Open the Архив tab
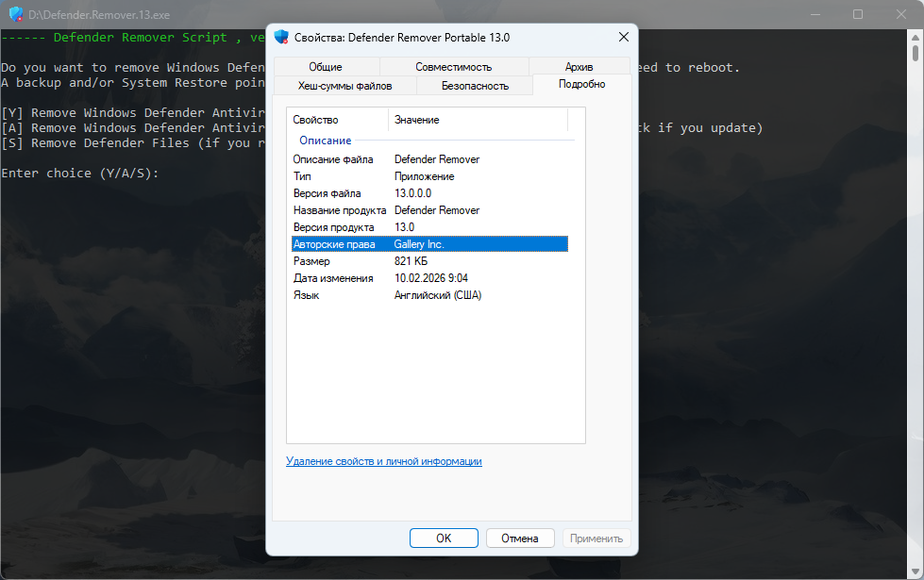 580,67
